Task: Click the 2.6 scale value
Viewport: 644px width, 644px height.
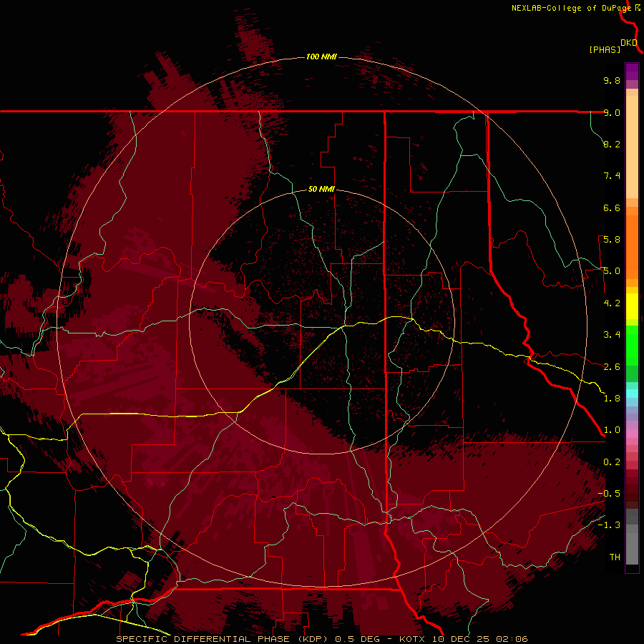Action: (x=612, y=367)
